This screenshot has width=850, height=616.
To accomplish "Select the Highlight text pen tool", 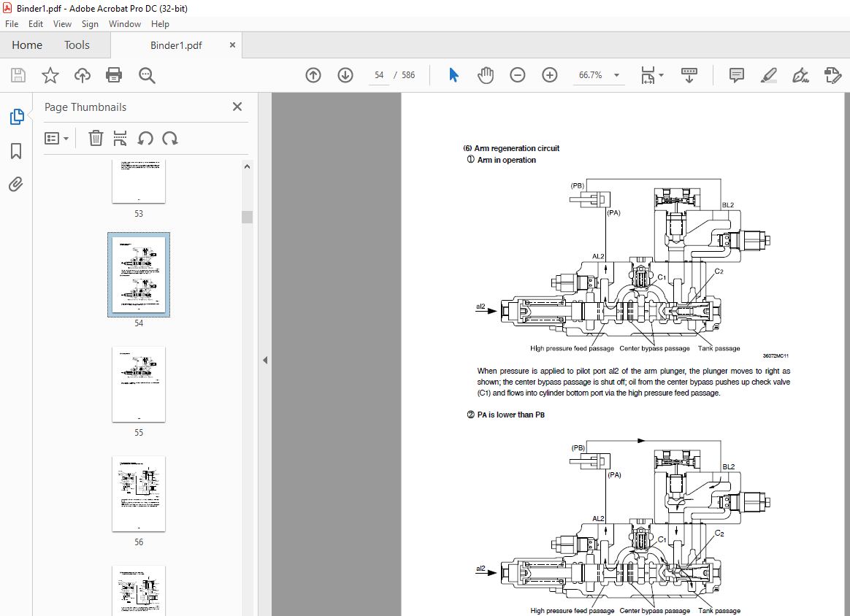I will tap(769, 75).
